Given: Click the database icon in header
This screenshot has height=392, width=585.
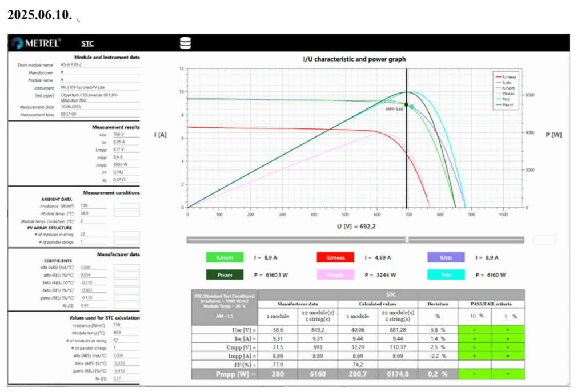Looking at the screenshot, I should [185, 43].
